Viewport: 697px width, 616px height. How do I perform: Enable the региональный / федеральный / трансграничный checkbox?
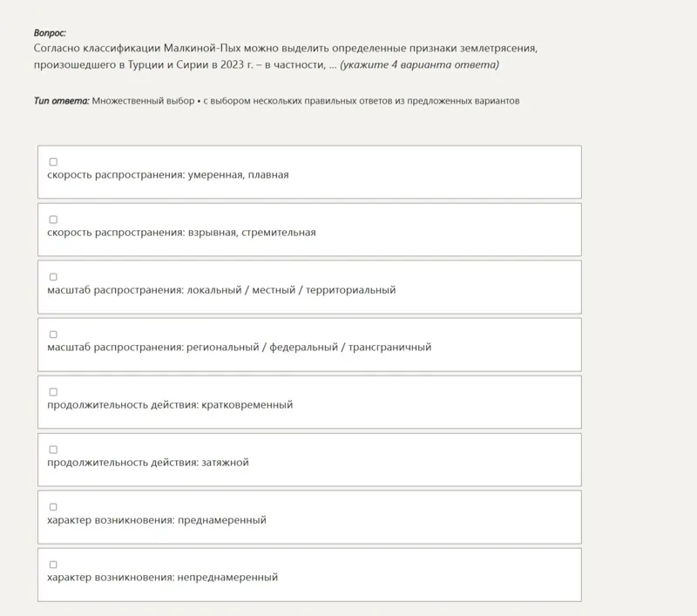(53, 335)
